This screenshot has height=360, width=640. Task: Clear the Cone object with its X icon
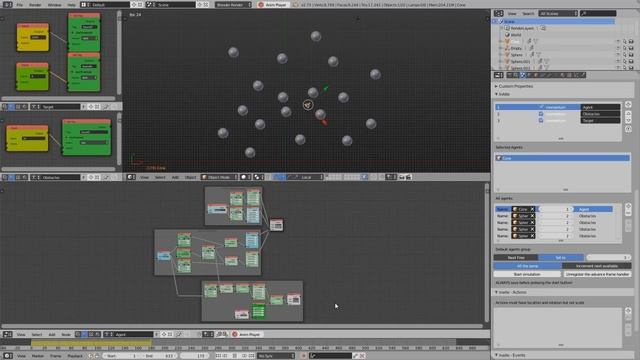coord(532,209)
